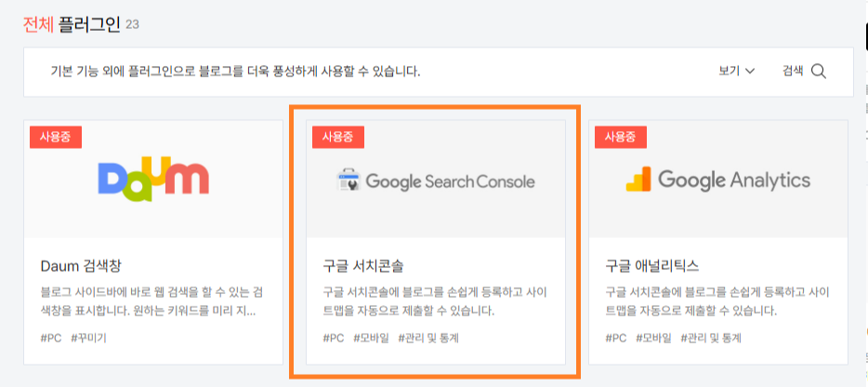868x387 pixels.
Task: Click 사용중 badge on Google Analytics card
Action: pyautogui.click(x=621, y=137)
